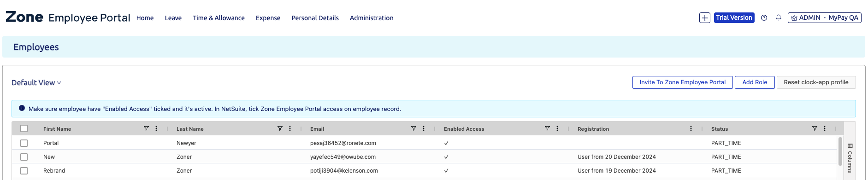Click the table vertical scrollbar
868x180 pixels.
[x=840, y=151]
